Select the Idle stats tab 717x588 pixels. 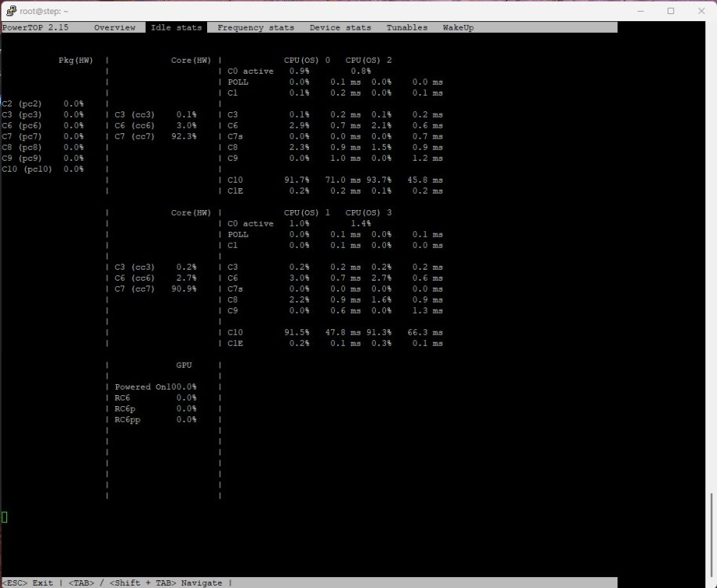tap(177, 27)
